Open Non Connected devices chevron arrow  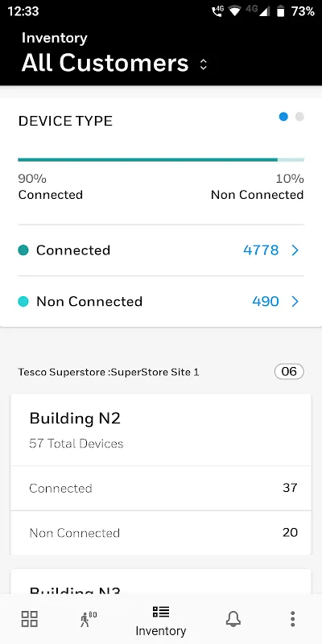coord(295,302)
